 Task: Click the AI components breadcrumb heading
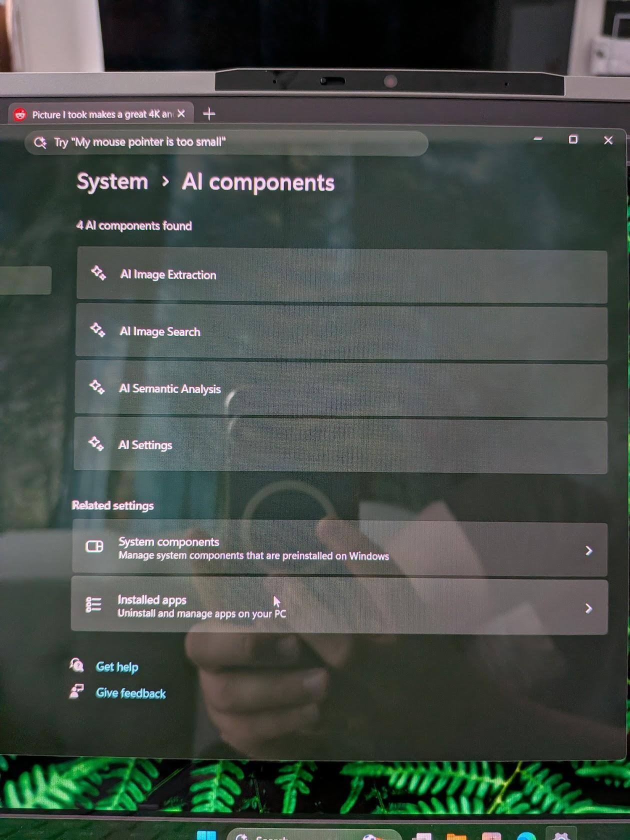(258, 182)
